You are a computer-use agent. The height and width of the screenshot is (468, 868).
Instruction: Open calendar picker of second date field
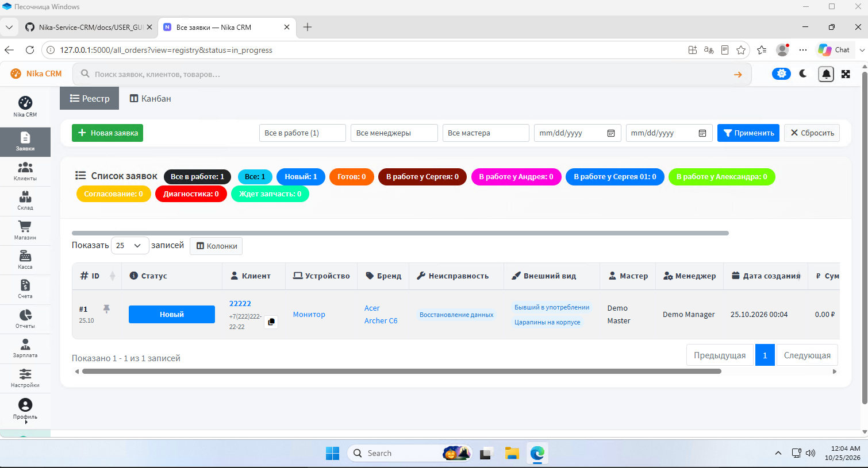click(x=702, y=133)
